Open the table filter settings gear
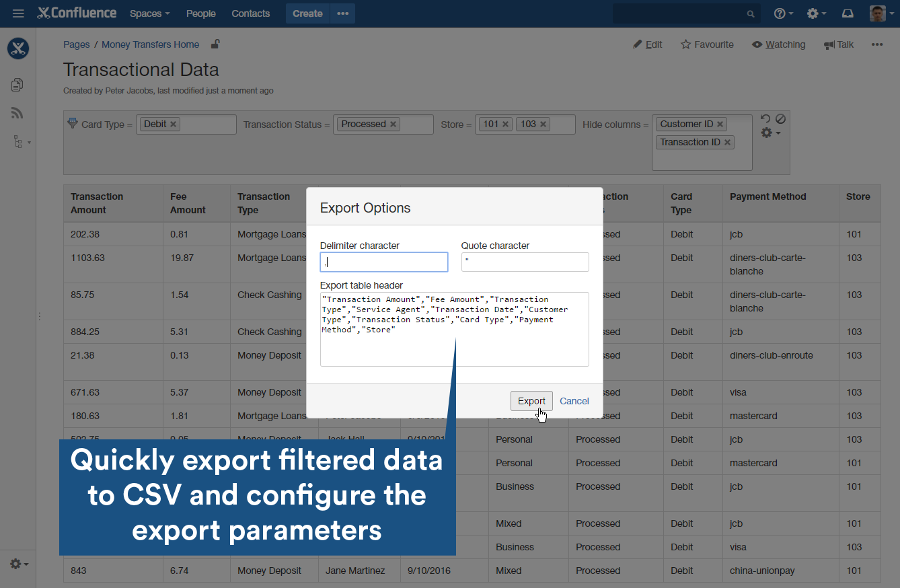The height and width of the screenshot is (588, 900). 766,133
